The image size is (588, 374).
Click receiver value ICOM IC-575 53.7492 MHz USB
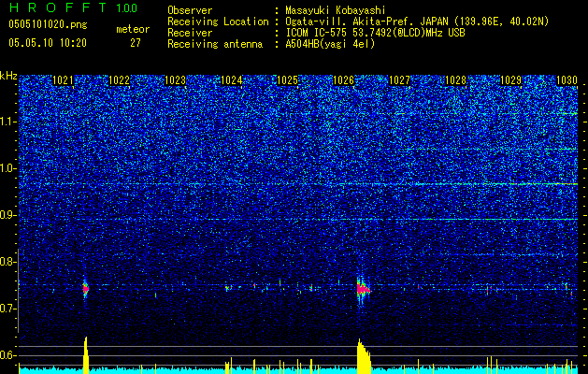375,33
